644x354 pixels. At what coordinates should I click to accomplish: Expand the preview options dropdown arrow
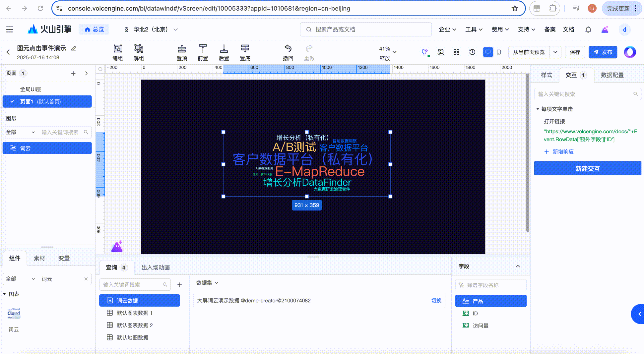pyautogui.click(x=555, y=52)
